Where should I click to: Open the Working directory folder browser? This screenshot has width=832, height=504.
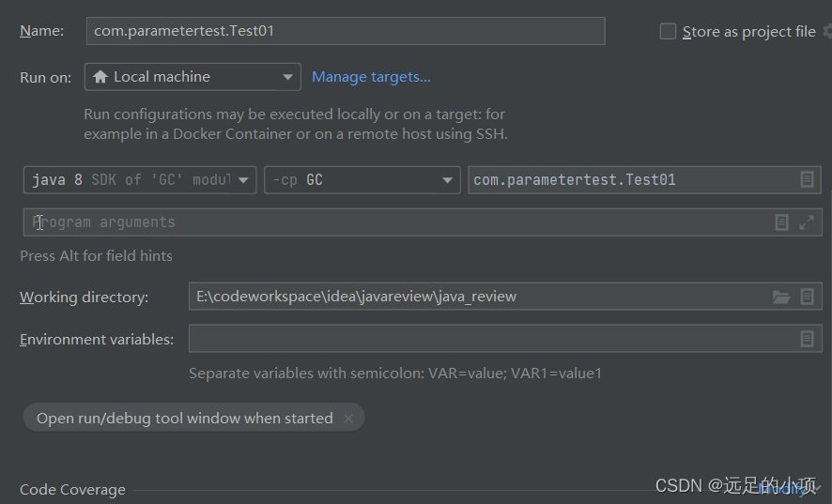pyautogui.click(x=781, y=297)
